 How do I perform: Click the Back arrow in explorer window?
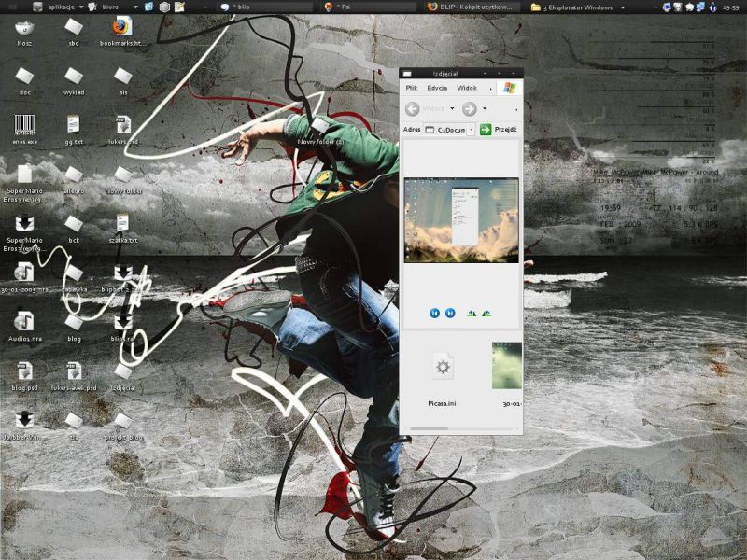click(x=412, y=109)
